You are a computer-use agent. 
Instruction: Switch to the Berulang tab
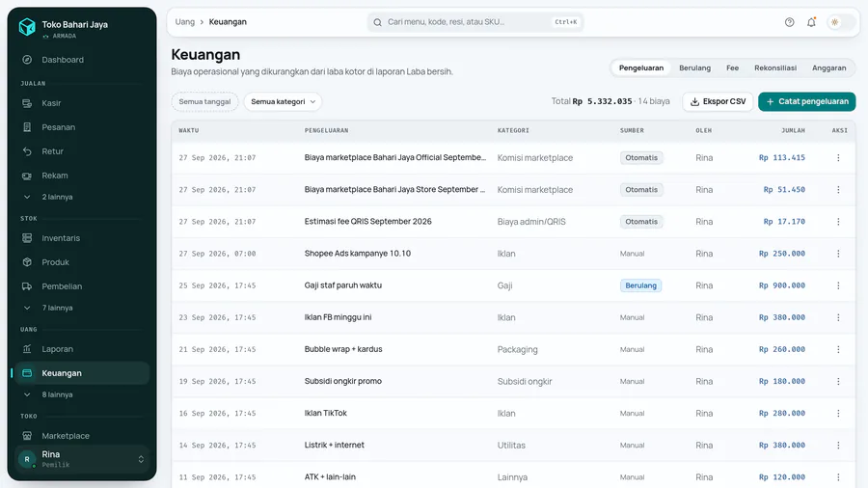point(694,68)
